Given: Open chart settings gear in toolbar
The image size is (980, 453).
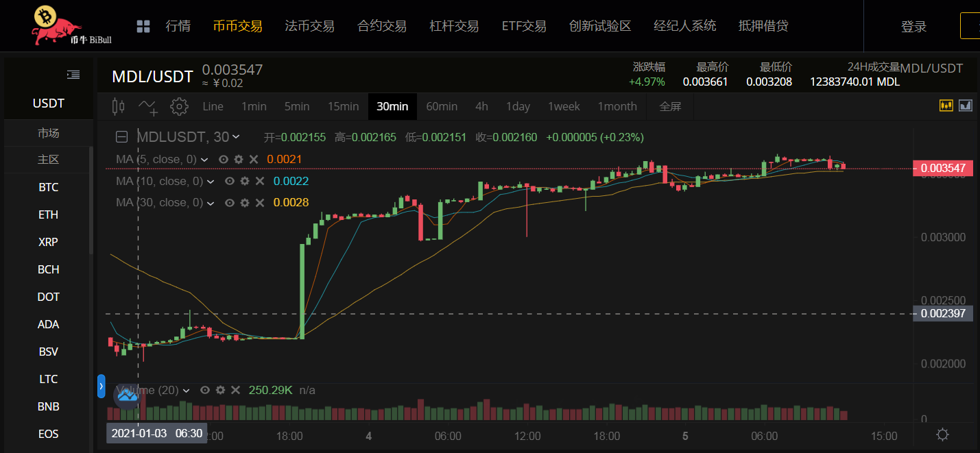Looking at the screenshot, I should tap(179, 106).
